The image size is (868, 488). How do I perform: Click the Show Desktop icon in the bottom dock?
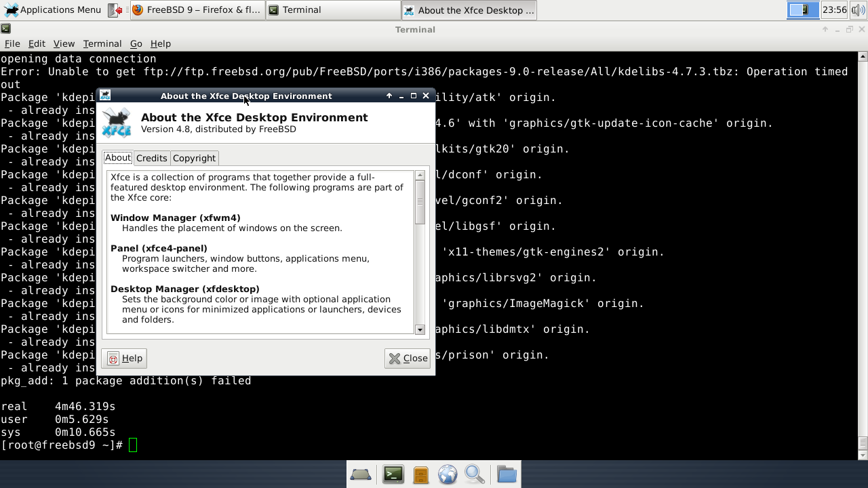pyautogui.click(x=360, y=474)
